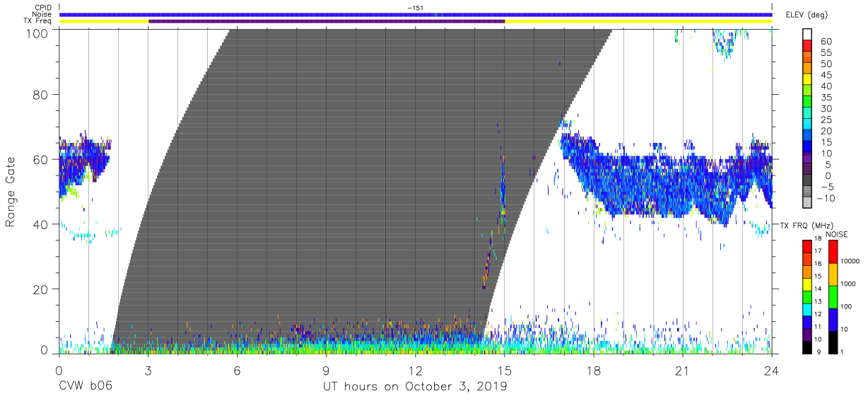Click the Range Gate axis title

tap(11, 192)
